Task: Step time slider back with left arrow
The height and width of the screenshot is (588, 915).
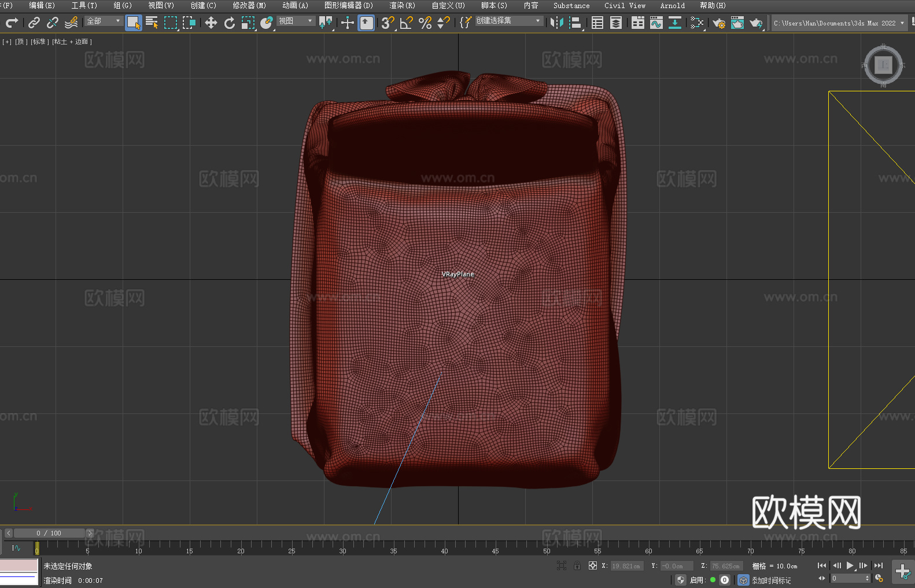Action: 8,533
